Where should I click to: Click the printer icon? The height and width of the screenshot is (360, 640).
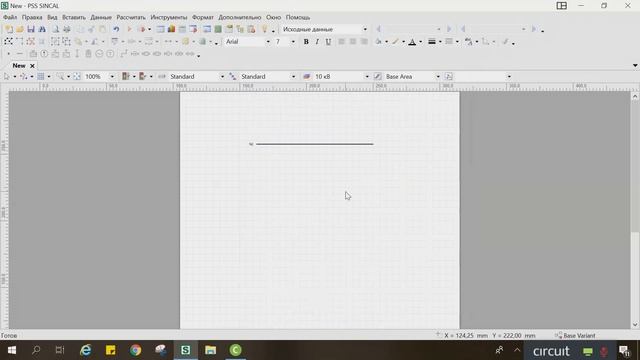click(x=67, y=29)
